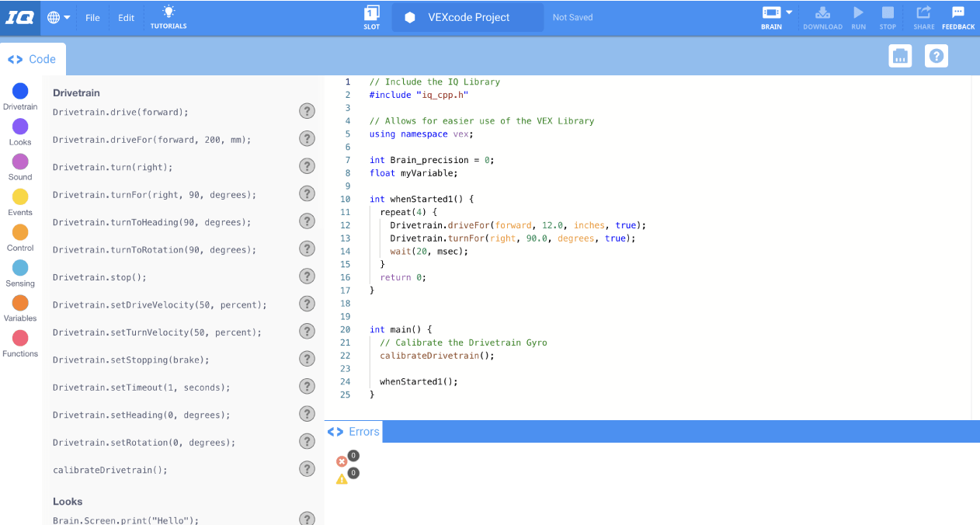Show help for Drivetrain.turnToHeading command
Image resolution: width=980 pixels, height=525 pixels.
click(308, 221)
